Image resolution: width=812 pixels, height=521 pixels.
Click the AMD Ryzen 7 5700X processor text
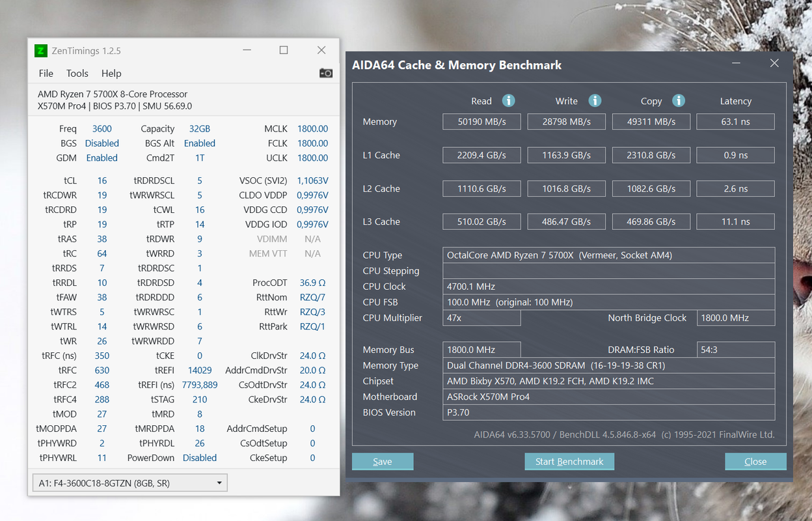click(x=113, y=94)
